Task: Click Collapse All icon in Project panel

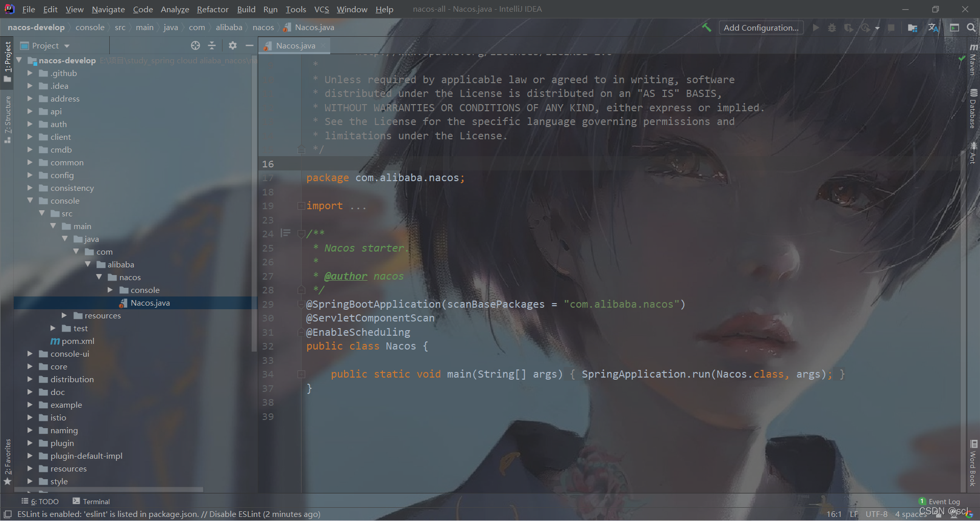Action: [212, 45]
